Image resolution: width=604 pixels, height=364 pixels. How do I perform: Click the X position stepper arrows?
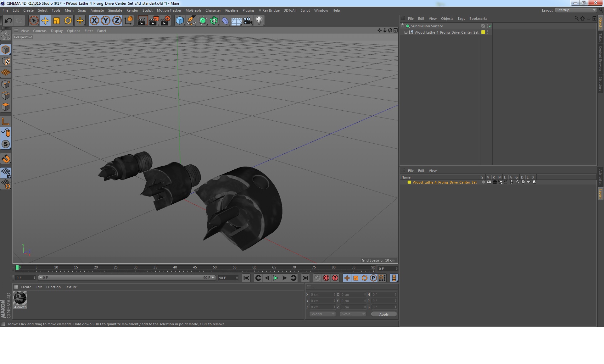[x=334, y=295]
